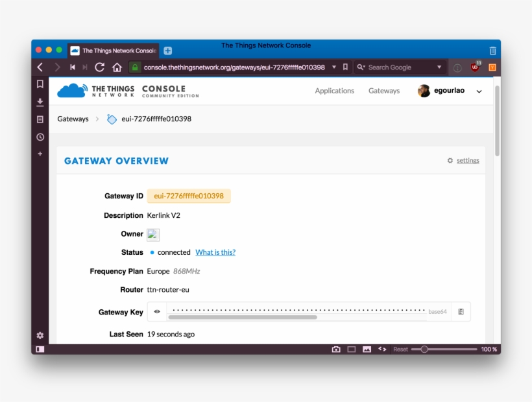Open the Notes panel in the sidebar
Screen dimensions: 532x402
(x=40, y=119)
